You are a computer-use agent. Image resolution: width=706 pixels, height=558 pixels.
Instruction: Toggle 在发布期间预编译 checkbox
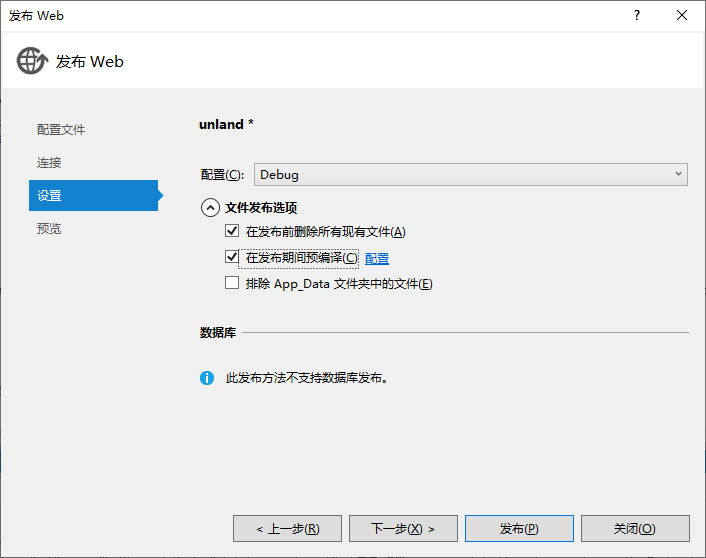232,257
